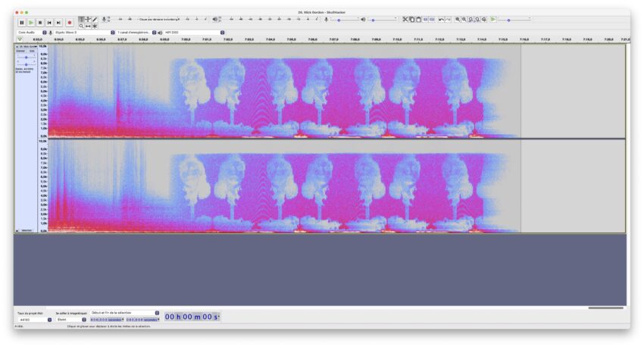The width and height of the screenshot is (644, 347).
Task: Click the timeline ruler at 7:10.0
Action: click(x=397, y=39)
